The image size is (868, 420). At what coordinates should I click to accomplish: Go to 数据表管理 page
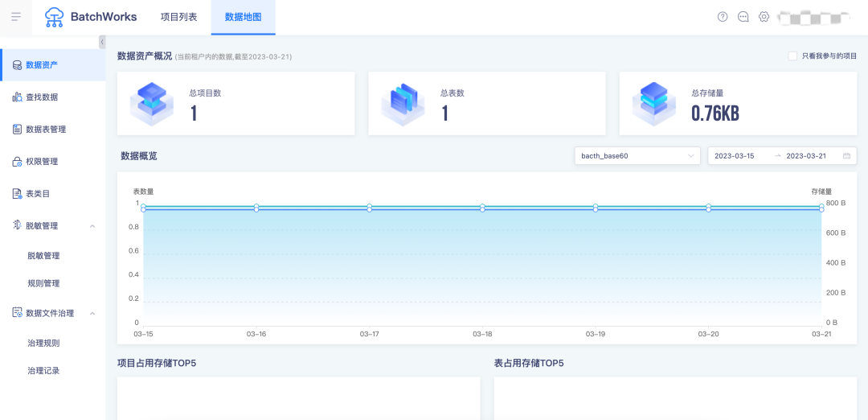tap(52, 129)
